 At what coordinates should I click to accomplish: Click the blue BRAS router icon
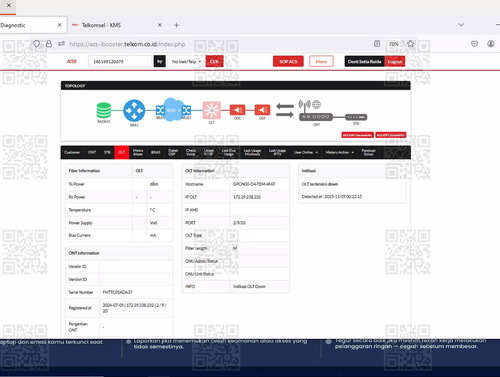[134, 110]
